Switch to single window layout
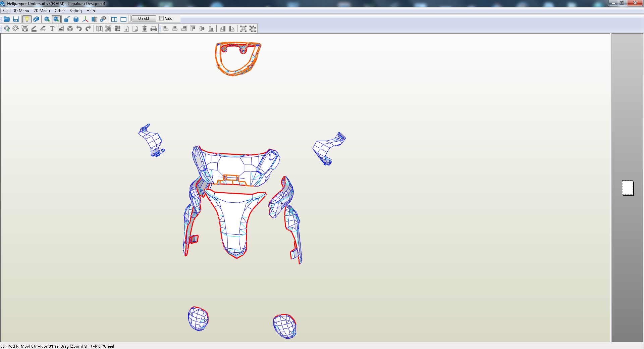 coord(123,19)
